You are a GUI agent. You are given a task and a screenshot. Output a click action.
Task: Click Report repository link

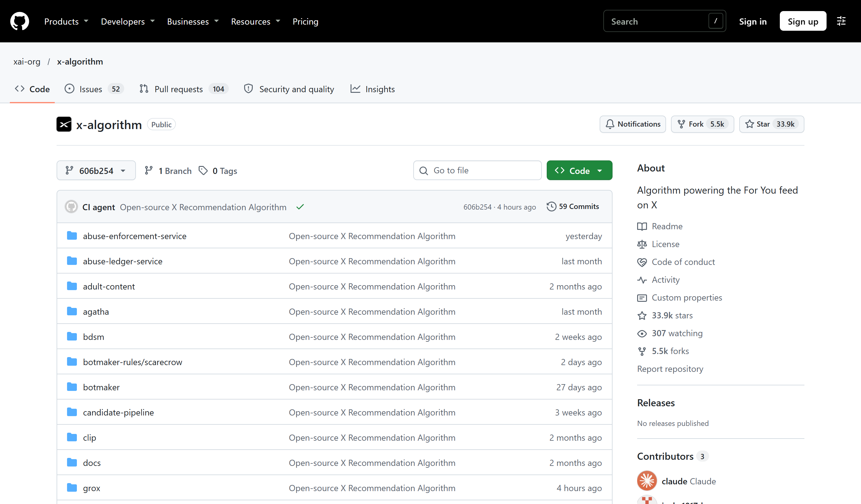(670, 369)
